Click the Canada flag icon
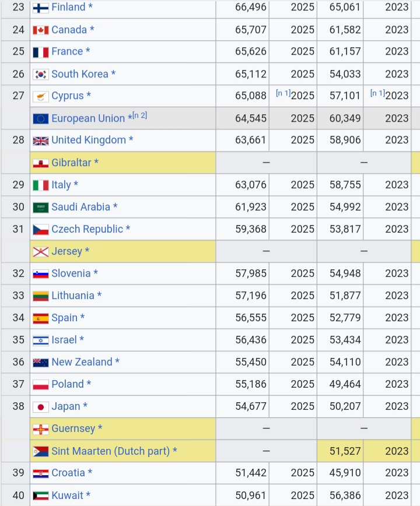This screenshot has height=506, width=420. [41, 30]
